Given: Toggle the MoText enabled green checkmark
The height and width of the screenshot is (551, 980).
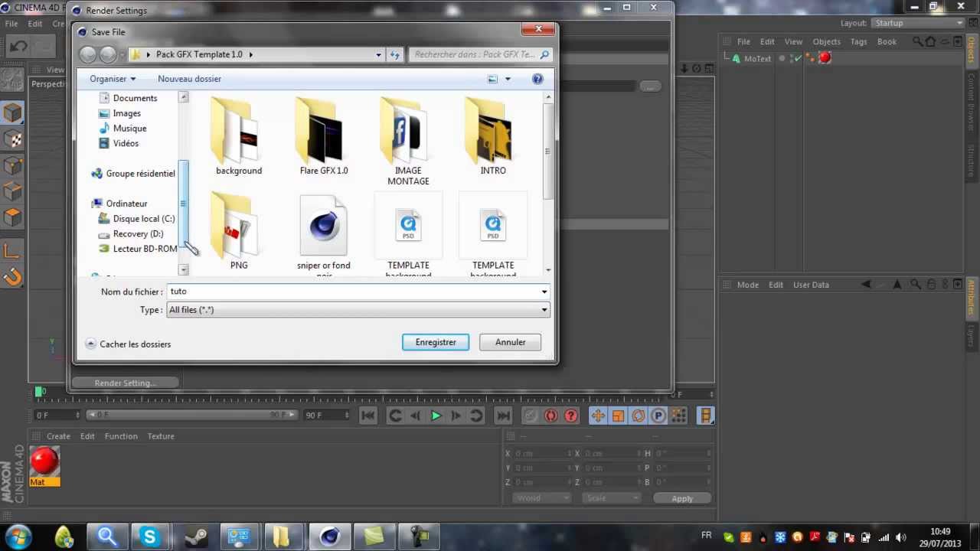Looking at the screenshot, I should coord(797,58).
